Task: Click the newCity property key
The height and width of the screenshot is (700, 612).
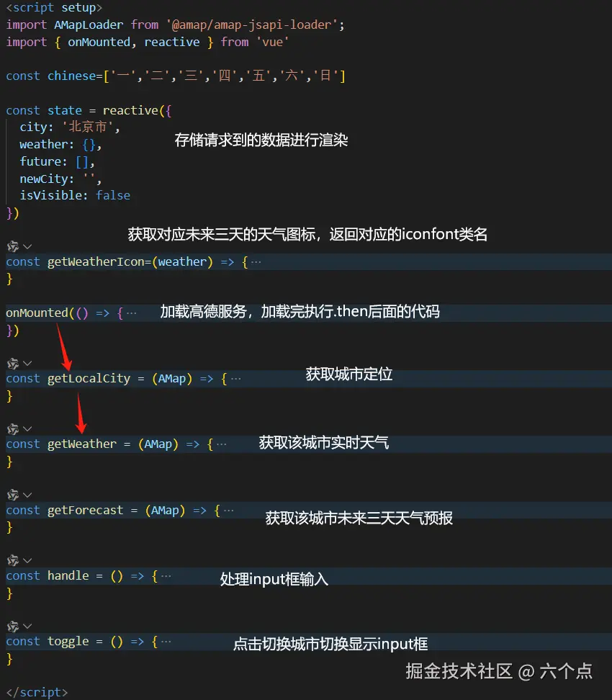Action: tap(43, 179)
